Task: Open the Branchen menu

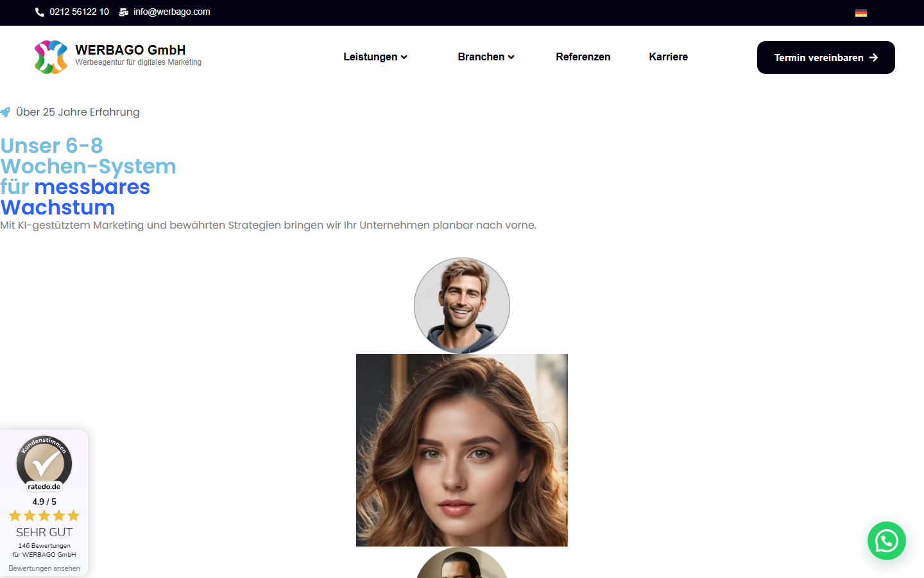Action: click(x=481, y=57)
